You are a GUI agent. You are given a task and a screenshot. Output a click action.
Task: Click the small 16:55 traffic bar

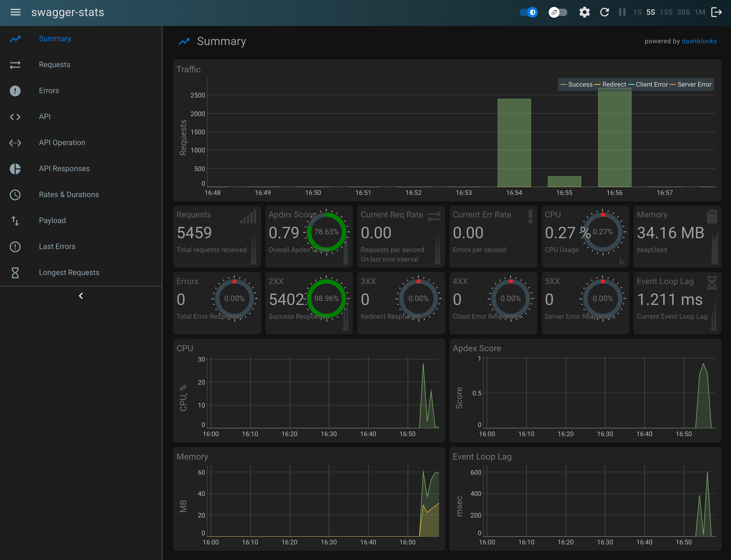coord(564,181)
